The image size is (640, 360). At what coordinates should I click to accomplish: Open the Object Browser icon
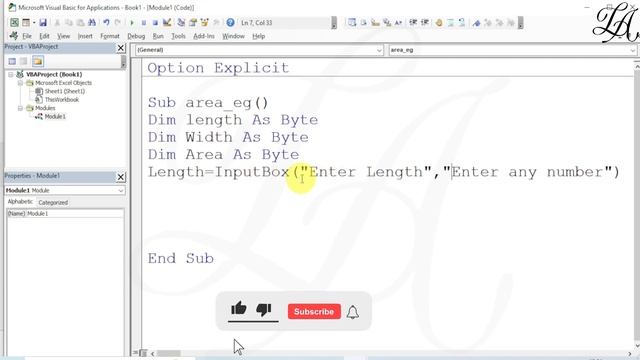click(x=204, y=23)
